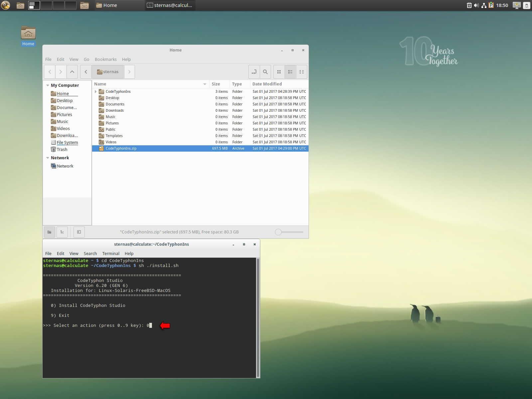532x399 pixels.
Task: Open the Terminal menu in terminal window
Action: coord(111,254)
